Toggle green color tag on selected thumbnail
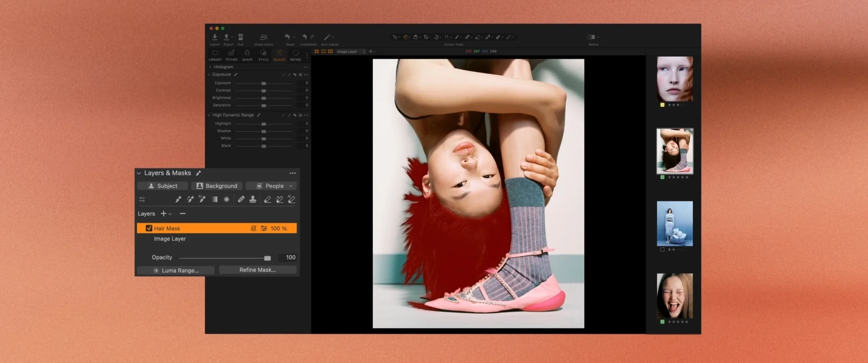Image resolution: width=868 pixels, height=363 pixels. click(x=662, y=177)
